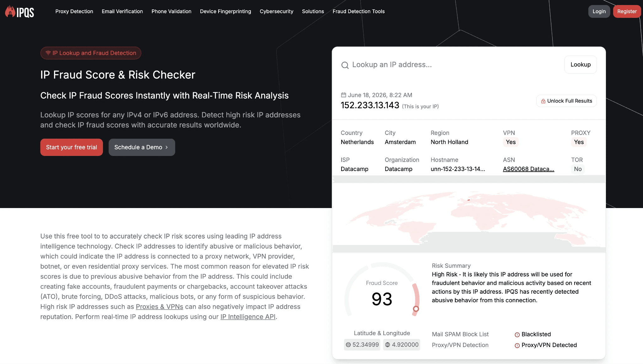Screen dimensions: 643x364
Task: Click the fraud score number 93
Action: pos(382,299)
